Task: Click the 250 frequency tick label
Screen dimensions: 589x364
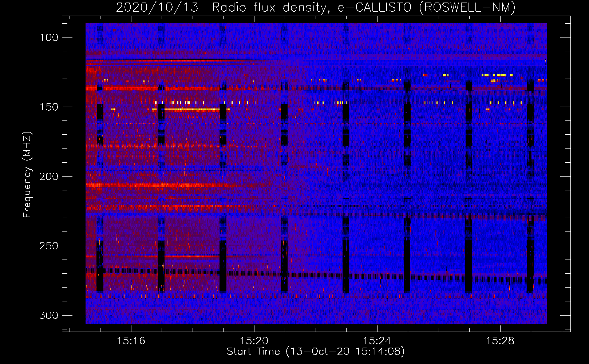Action: click(x=48, y=246)
